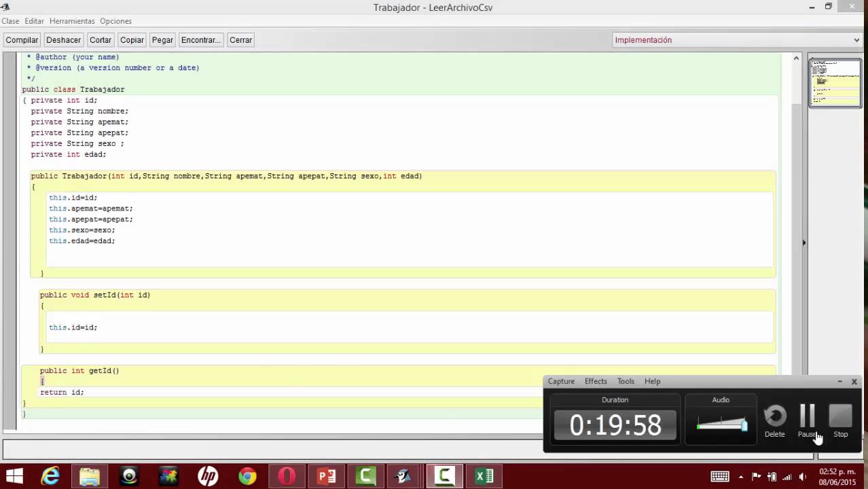The height and width of the screenshot is (489, 868).
Task: Stop the screen recording
Action: tap(841, 421)
